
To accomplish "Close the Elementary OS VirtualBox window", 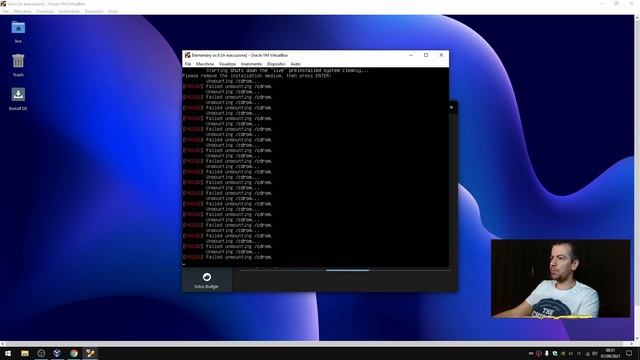I will [441, 55].
